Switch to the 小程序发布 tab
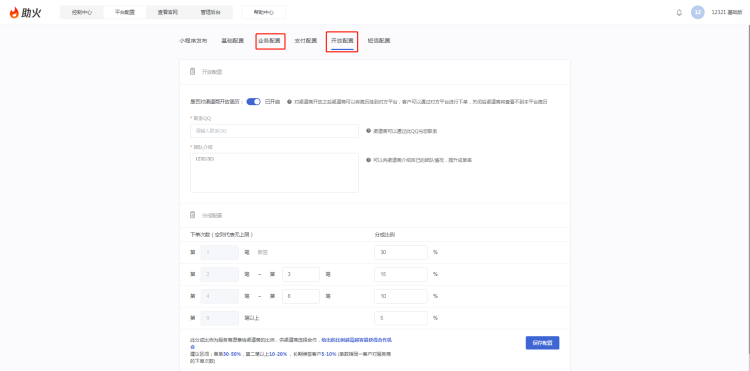 coord(193,41)
